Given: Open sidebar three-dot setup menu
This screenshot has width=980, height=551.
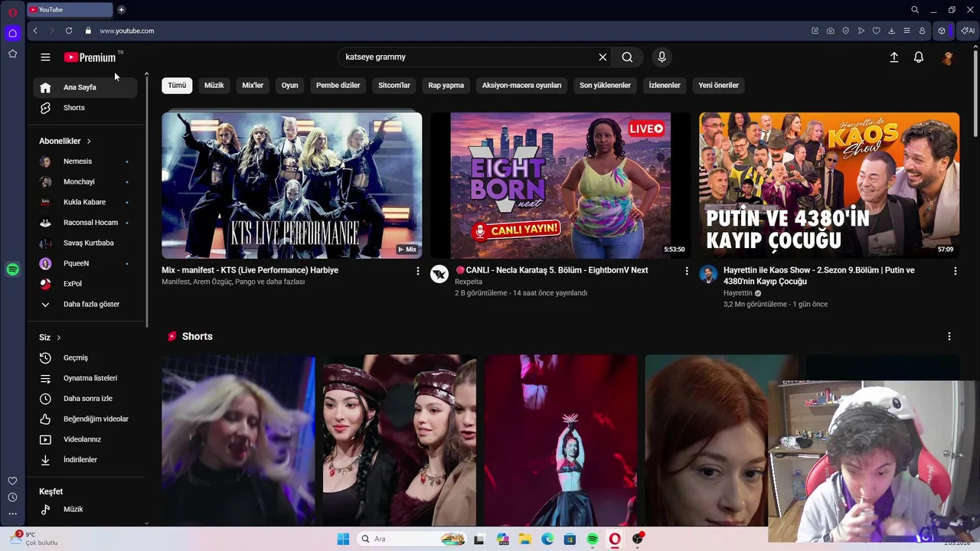Looking at the screenshot, I should [12, 514].
